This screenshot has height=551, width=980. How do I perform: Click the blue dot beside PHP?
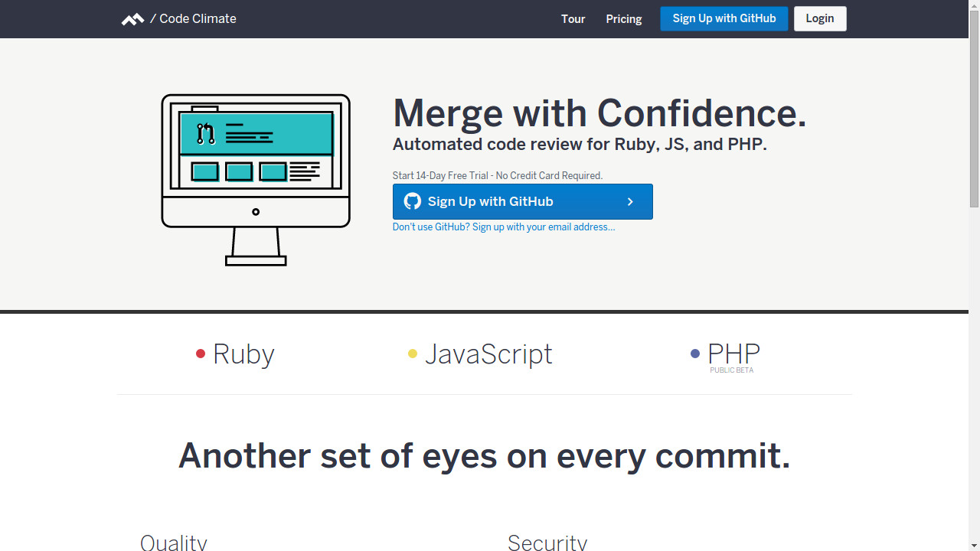tap(695, 354)
